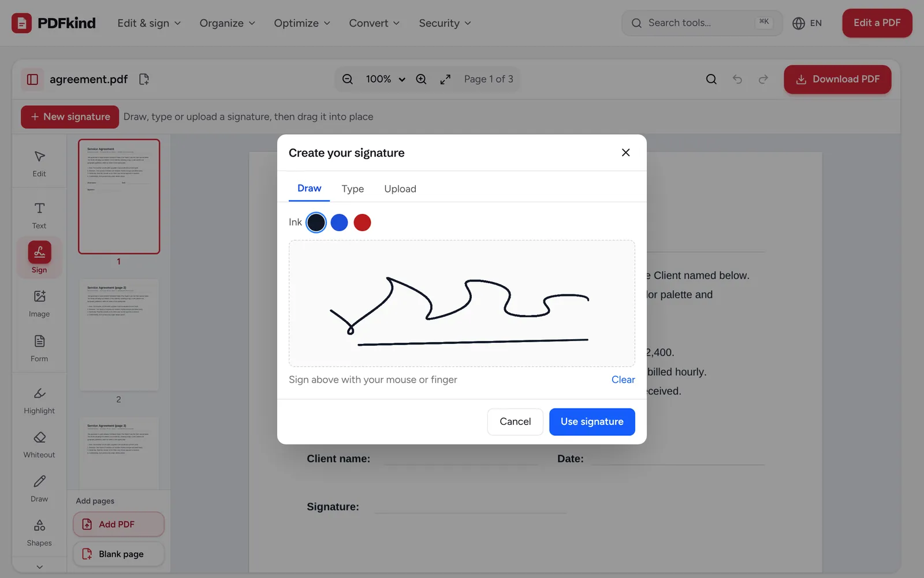Activate the Sign tool

[x=39, y=258]
